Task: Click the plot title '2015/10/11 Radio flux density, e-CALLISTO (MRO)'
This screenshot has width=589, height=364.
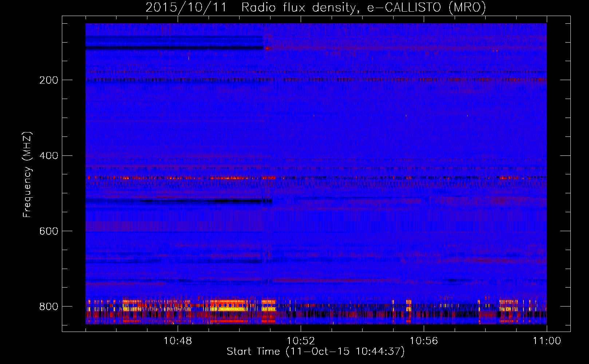Action: [x=316, y=8]
